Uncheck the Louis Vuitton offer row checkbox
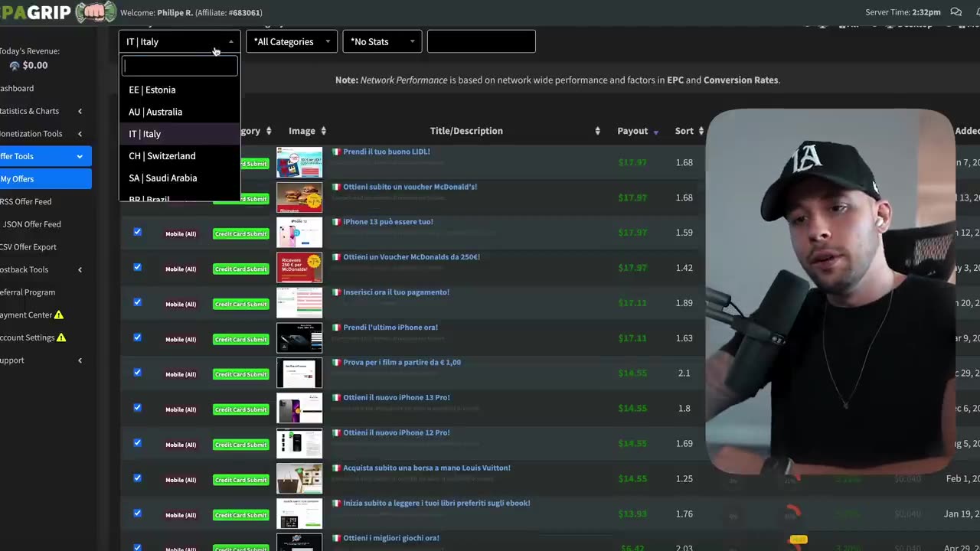Image resolution: width=980 pixels, height=551 pixels. tap(137, 478)
